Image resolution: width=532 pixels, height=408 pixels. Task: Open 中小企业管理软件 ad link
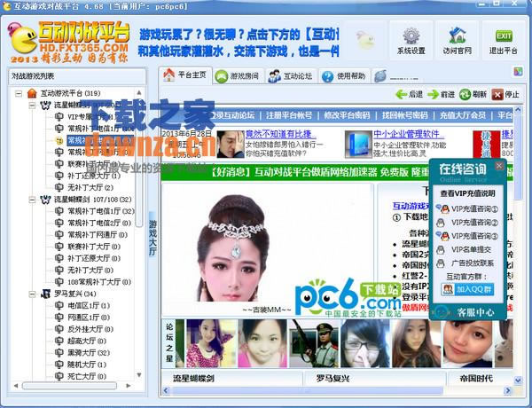409,134
